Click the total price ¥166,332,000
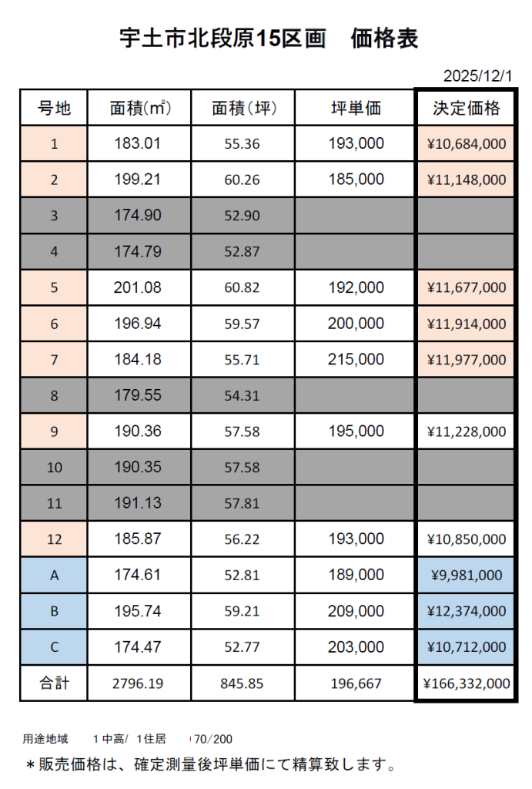532x789 pixels. tap(467, 683)
